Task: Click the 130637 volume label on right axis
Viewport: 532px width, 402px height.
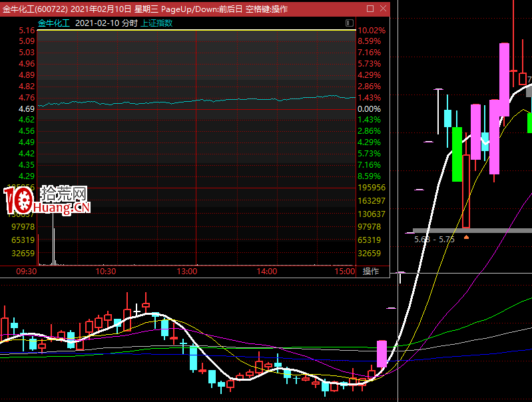Action: tap(372, 214)
